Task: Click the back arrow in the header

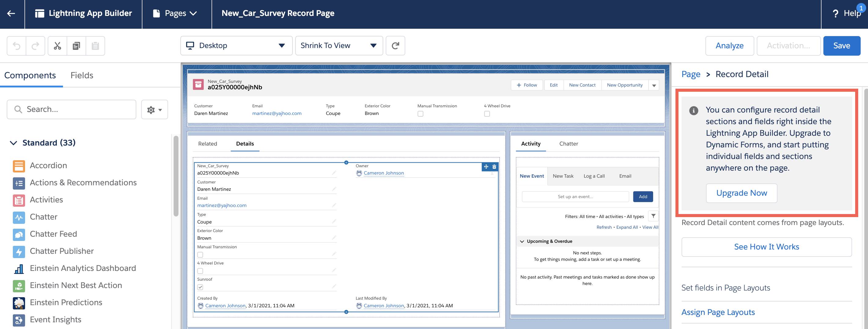Action: click(x=11, y=13)
